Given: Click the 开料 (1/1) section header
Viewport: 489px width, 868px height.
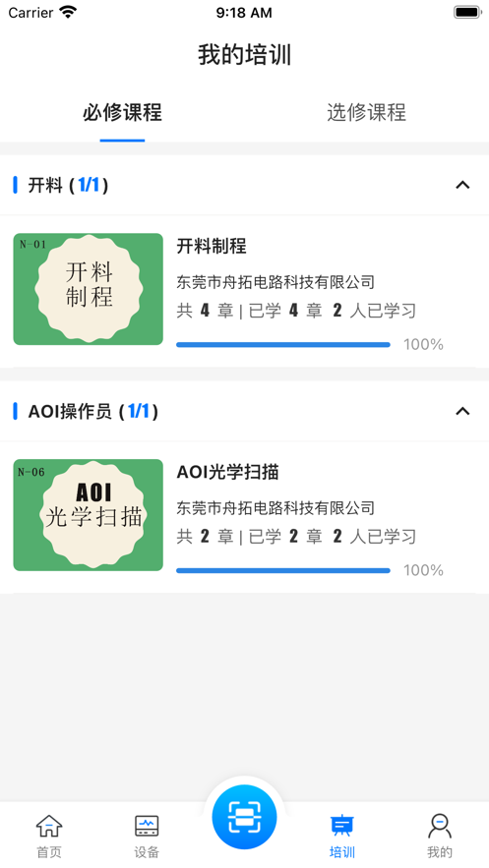Looking at the screenshot, I should pyautogui.click(x=244, y=185).
